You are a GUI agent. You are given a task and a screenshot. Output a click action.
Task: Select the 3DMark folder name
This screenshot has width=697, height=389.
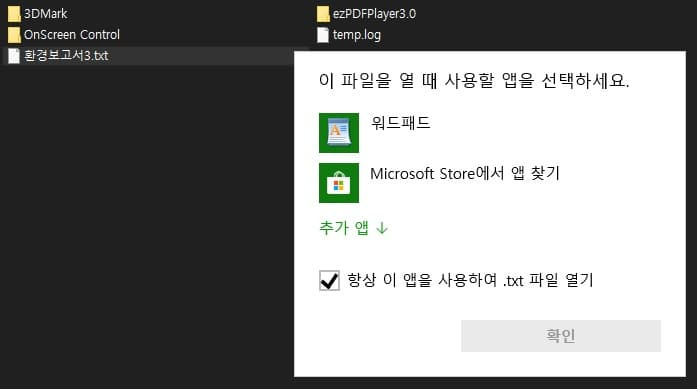pos(45,14)
